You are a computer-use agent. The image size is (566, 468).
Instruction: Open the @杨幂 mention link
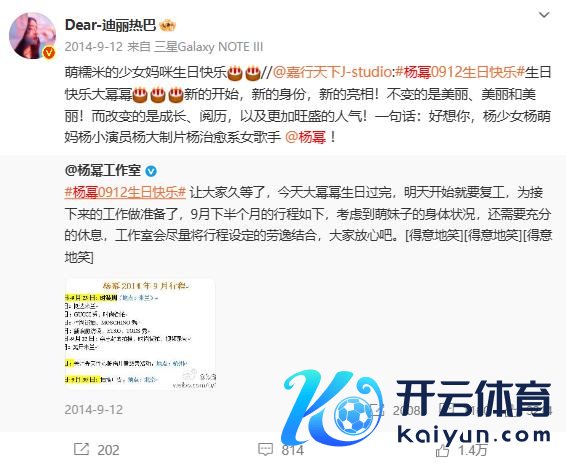click(305, 137)
